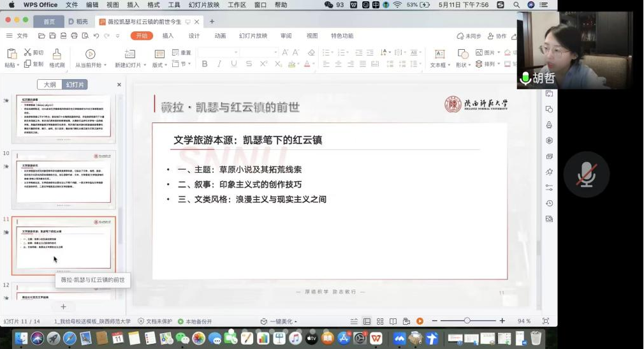Click the zoom slider in status bar

(467, 321)
